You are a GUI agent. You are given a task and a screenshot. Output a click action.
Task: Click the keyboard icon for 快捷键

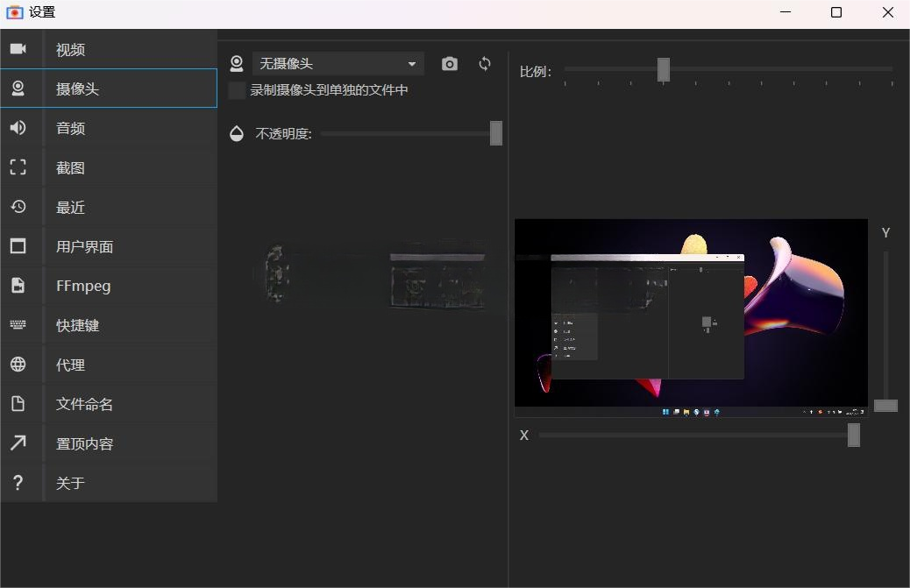pyautogui.click(x=18, y=325)
